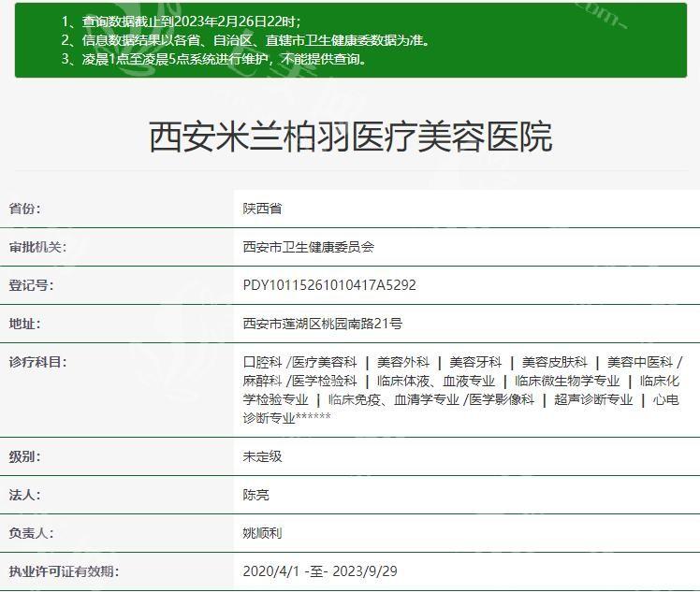
Task: Click the 诊疗科目 label
Action: 37,362
